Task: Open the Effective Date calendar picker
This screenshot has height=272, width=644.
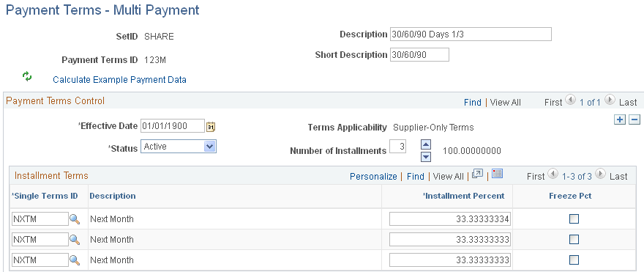Action: click(x=211, y=127)
